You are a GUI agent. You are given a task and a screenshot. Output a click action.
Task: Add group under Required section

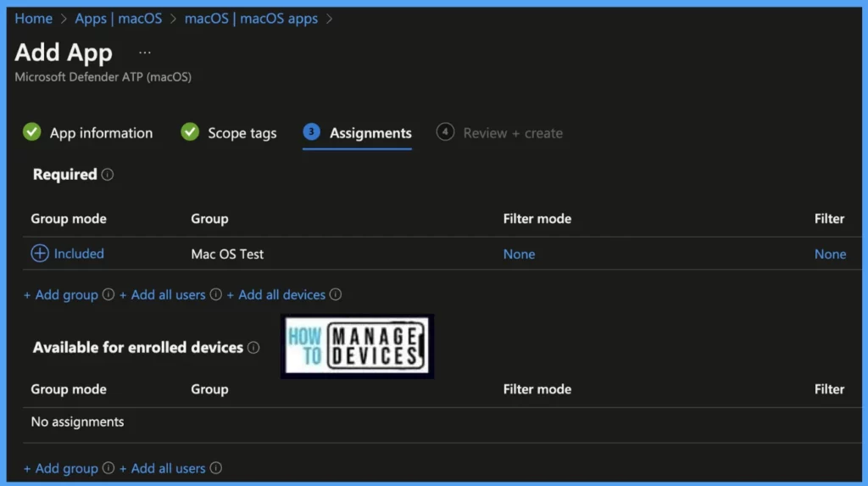[61, 295]
